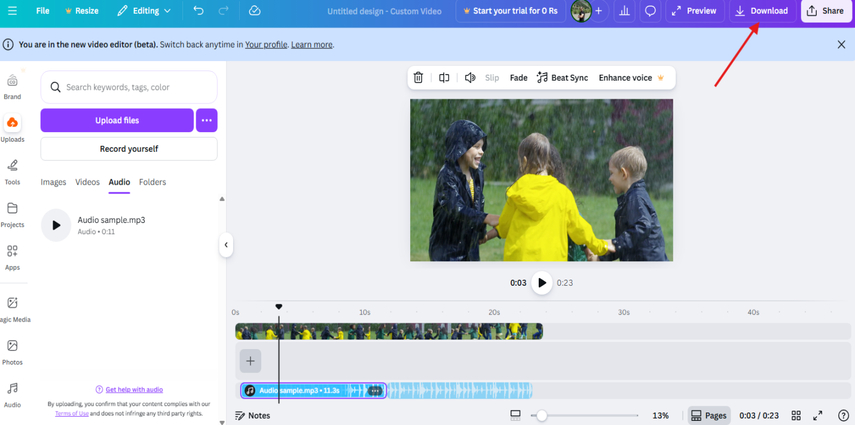Switch to the Folders tab
Screen dimensions: 855x425
point(152,182)
